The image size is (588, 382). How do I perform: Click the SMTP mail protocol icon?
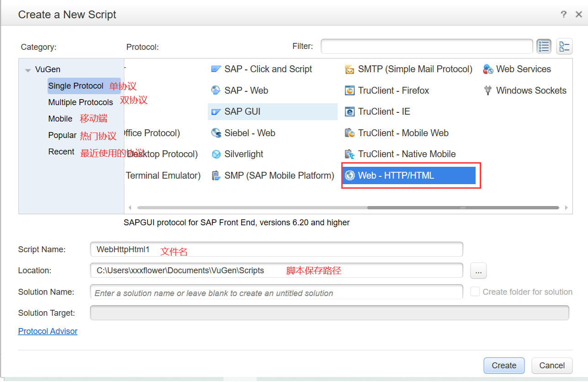pyautogui.click(x=350, y=69)
